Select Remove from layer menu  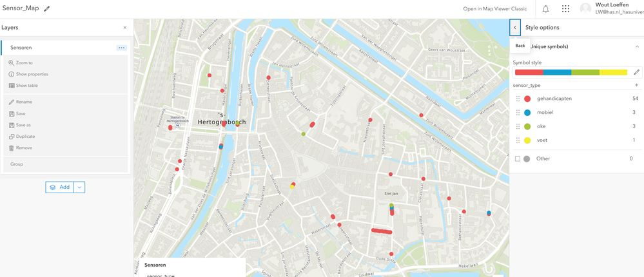(x=20, y=148)
